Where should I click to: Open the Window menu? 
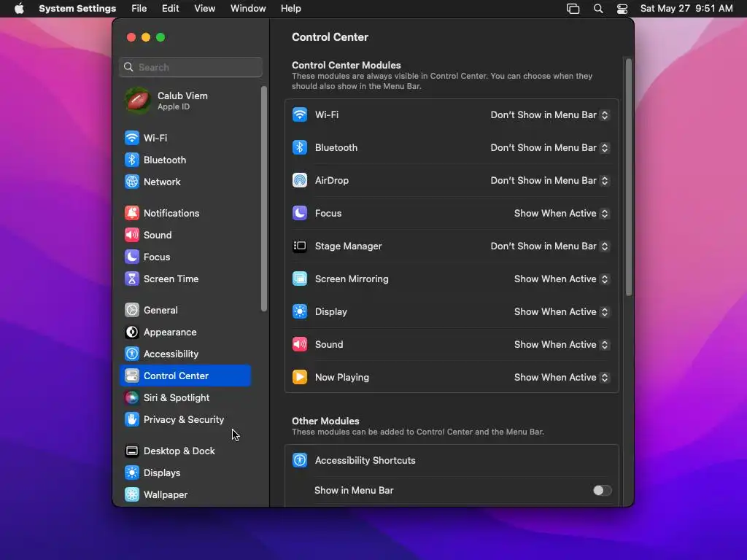click(x=248, y=9)
